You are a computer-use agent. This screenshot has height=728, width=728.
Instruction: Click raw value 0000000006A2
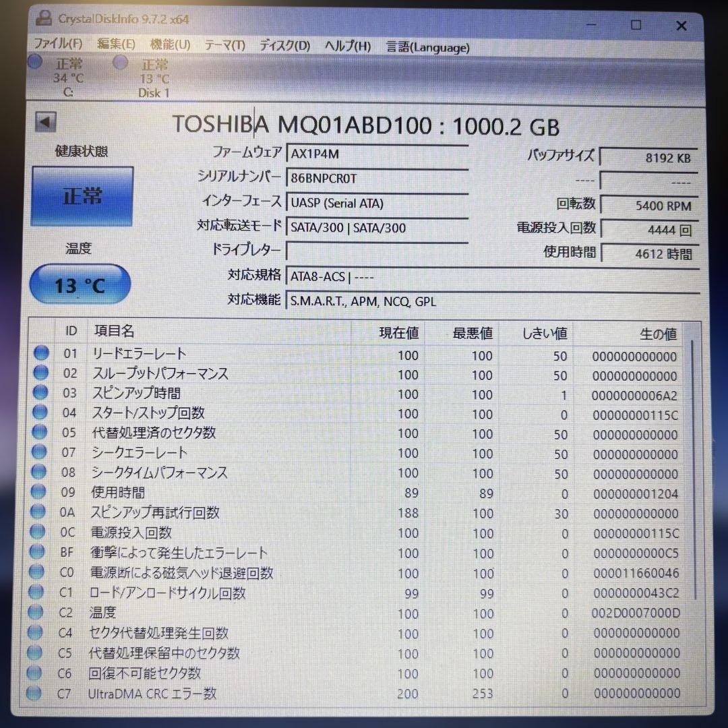pyautogui.click(x=634, y=396)
